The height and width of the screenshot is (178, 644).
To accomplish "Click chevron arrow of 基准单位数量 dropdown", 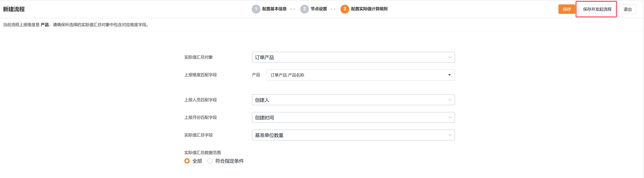I will (x=450, y=135).
